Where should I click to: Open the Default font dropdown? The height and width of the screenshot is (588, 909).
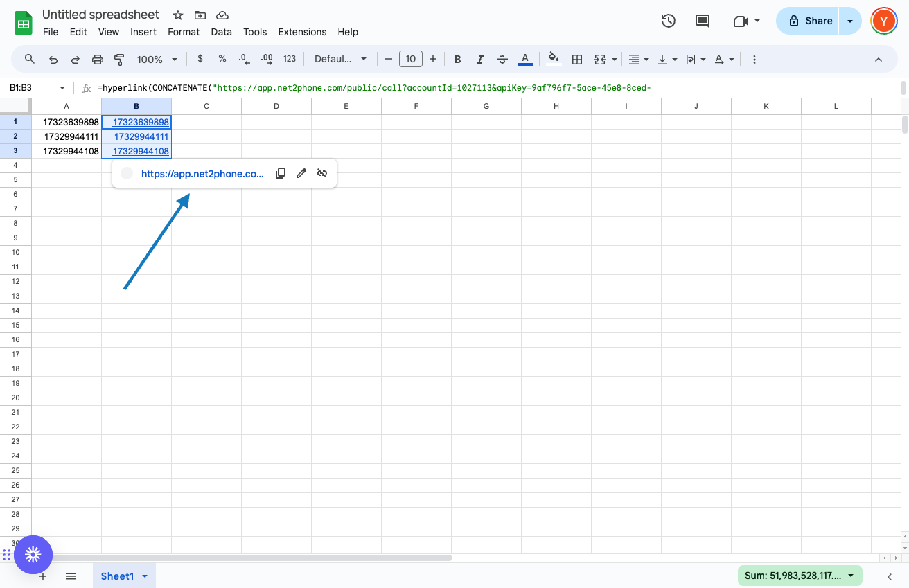coord(340,60)
